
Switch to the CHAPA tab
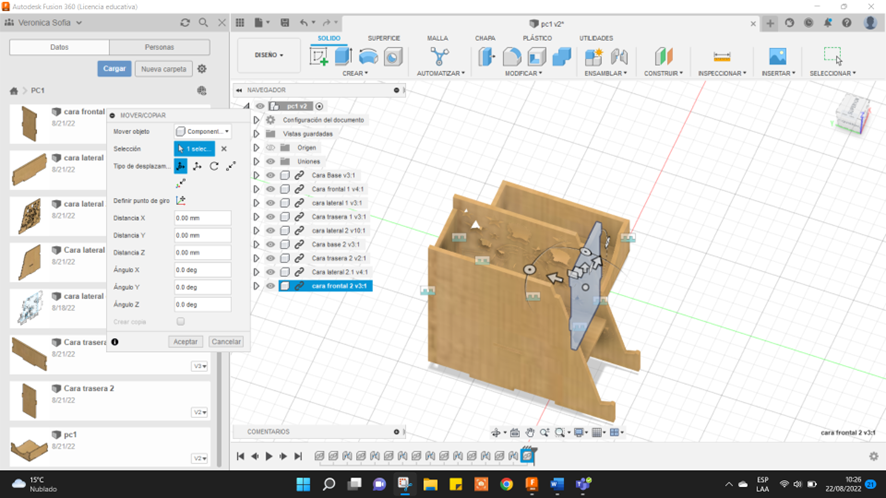coord(485,38)
